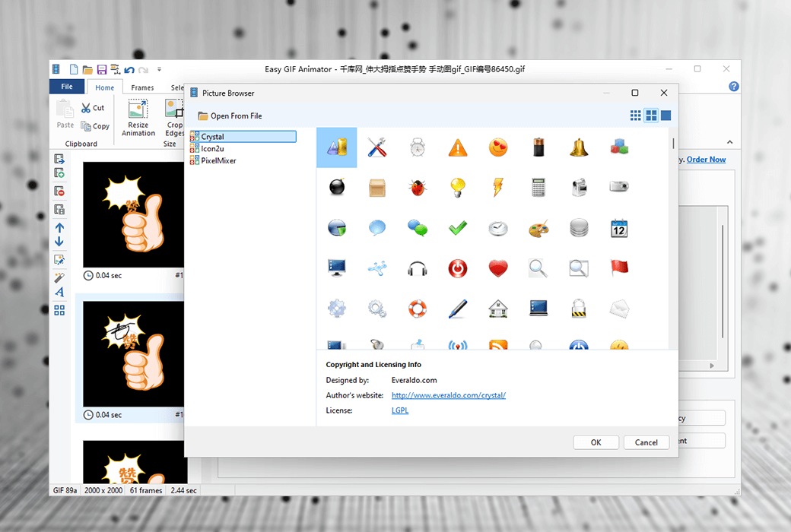Click the Undo arrow in the title bar
This screenshot has width=791, height=532.
(129, 70)
